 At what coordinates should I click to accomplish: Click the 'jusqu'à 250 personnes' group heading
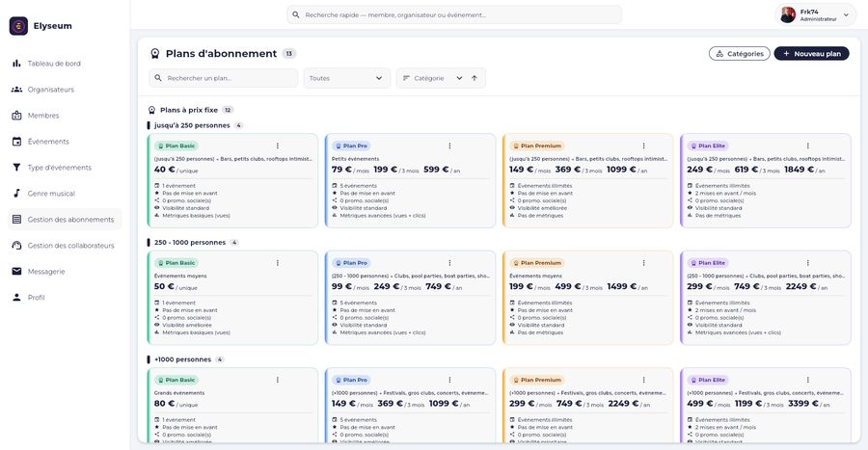click(x=192, y=125)
